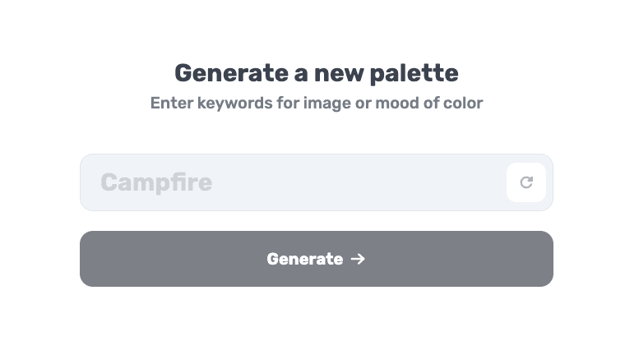625x364 pixels.
Task: Select the white square randomize button
Action: click(x=526, y=182)
